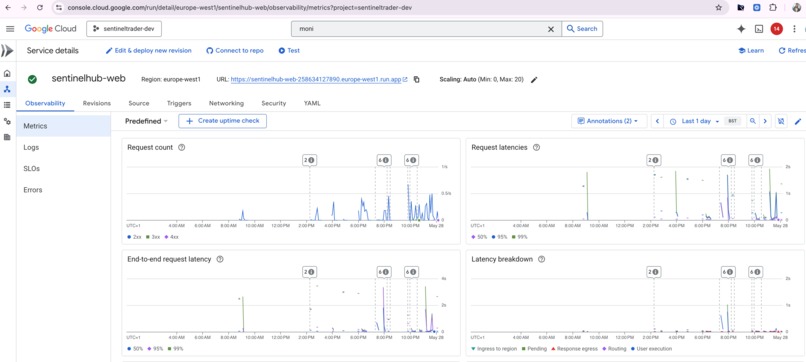Clear the search field with the X icon

551,29
